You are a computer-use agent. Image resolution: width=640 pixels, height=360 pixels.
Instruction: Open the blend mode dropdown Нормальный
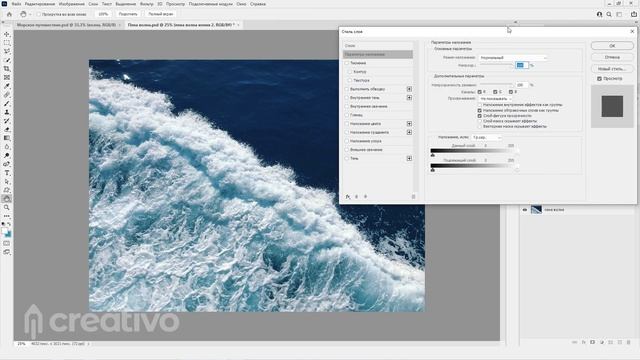click(x=513, y=58)
